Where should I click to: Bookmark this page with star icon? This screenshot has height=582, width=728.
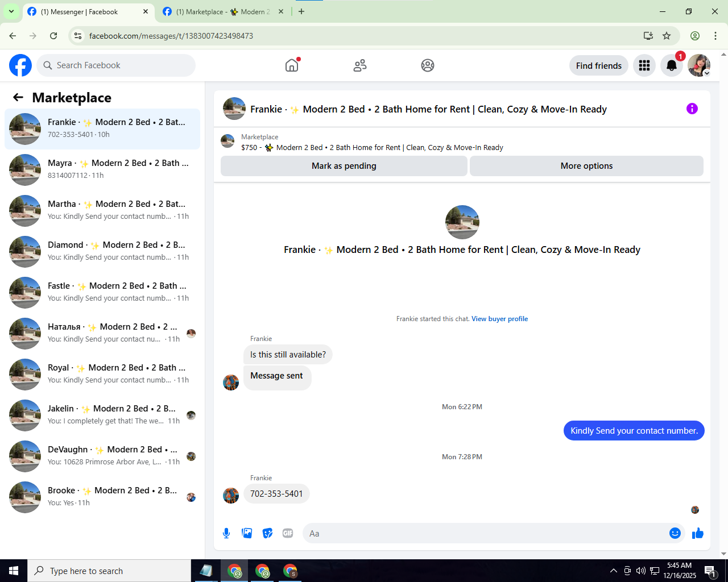667,36
